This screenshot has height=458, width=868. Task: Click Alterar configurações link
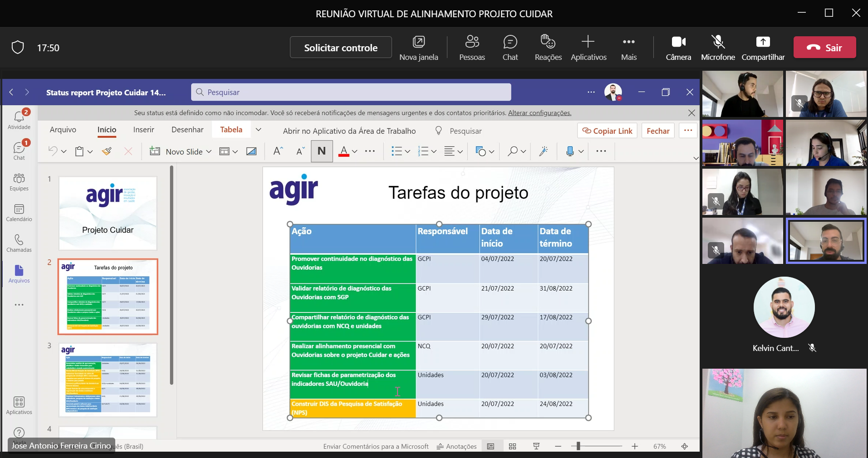pyautogui.click(x=539, y=112)
